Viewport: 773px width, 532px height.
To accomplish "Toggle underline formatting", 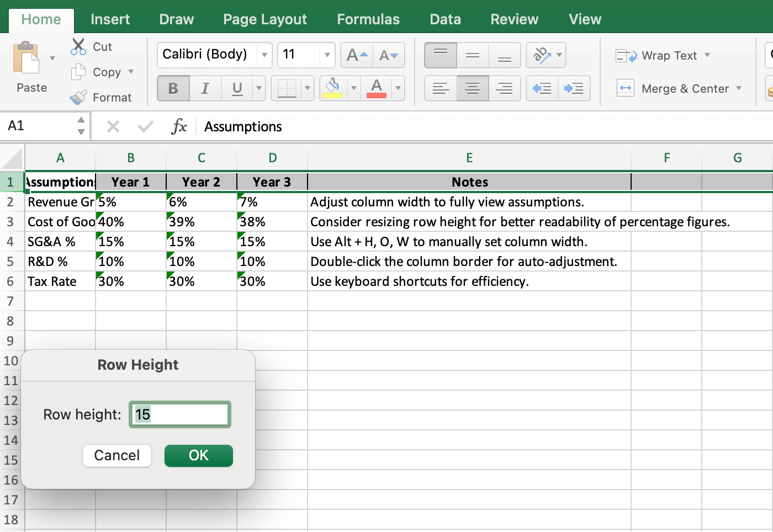I will [x=236, y=88].
